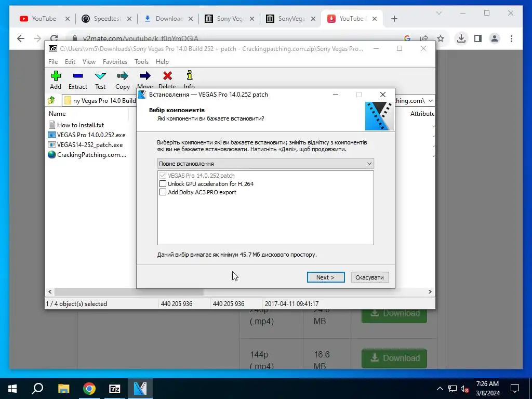Image resolution: width=532 pixels, height=399 pixels.
Task: Click Download button for 144p mp4
Action: (x=394, y=358)
